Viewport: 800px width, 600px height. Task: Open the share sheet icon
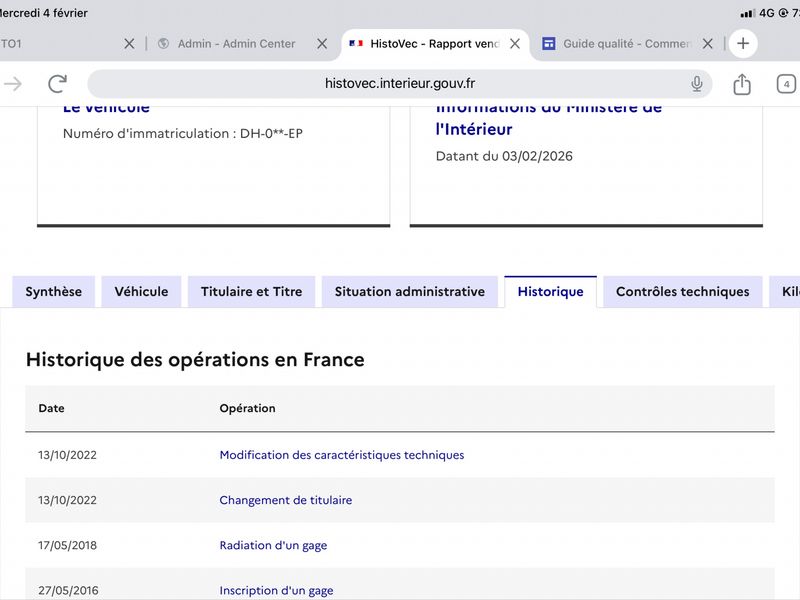click(x=741, y=85)
